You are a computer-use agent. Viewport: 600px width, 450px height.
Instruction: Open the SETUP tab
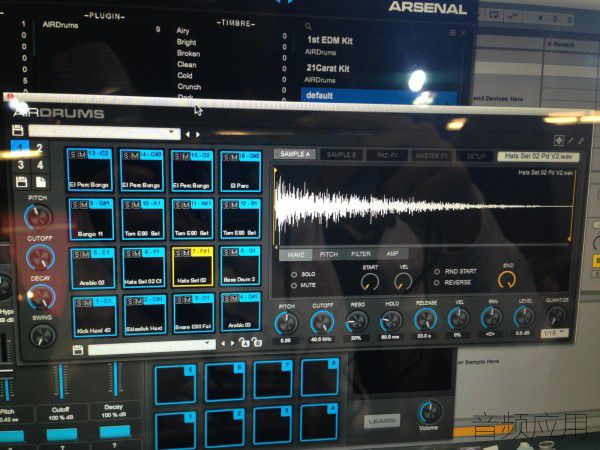(476, 156)
